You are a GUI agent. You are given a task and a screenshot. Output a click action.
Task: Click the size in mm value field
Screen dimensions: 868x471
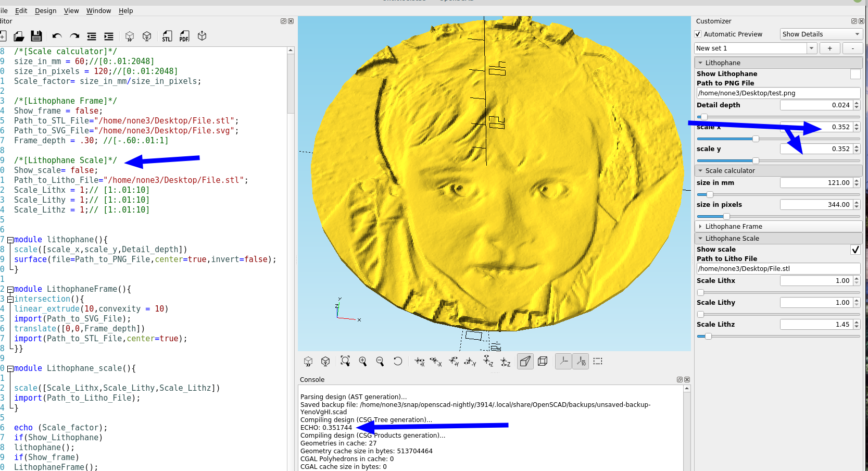point(816,183)
